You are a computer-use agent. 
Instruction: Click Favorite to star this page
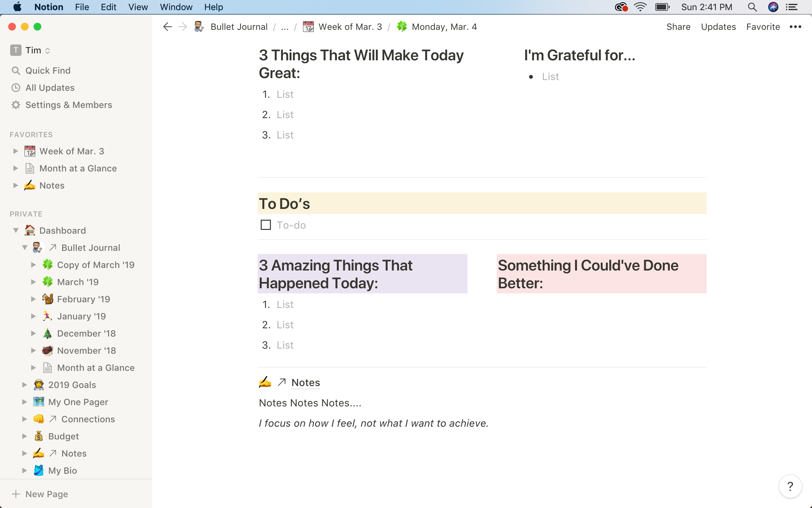pyautogui.click(x=763, y=27)
